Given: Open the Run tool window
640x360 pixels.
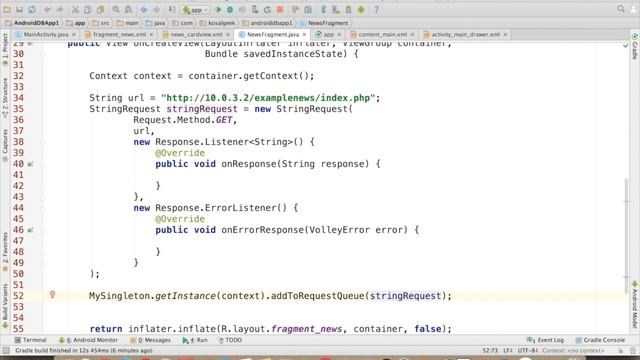Looking at the screenshot, I should [x=195, y=340].
